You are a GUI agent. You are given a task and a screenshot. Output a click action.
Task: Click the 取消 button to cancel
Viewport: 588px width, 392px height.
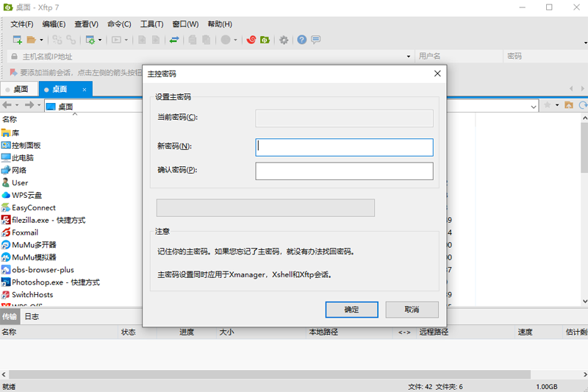412,310
